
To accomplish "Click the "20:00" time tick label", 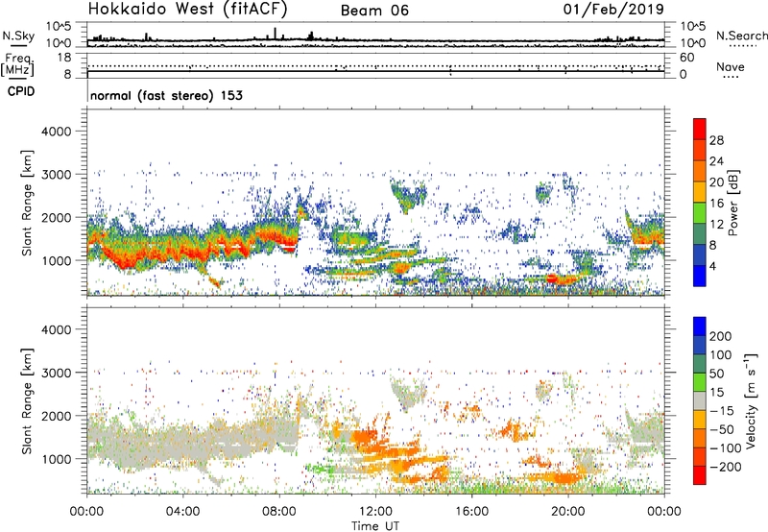I will click(568, 512).
